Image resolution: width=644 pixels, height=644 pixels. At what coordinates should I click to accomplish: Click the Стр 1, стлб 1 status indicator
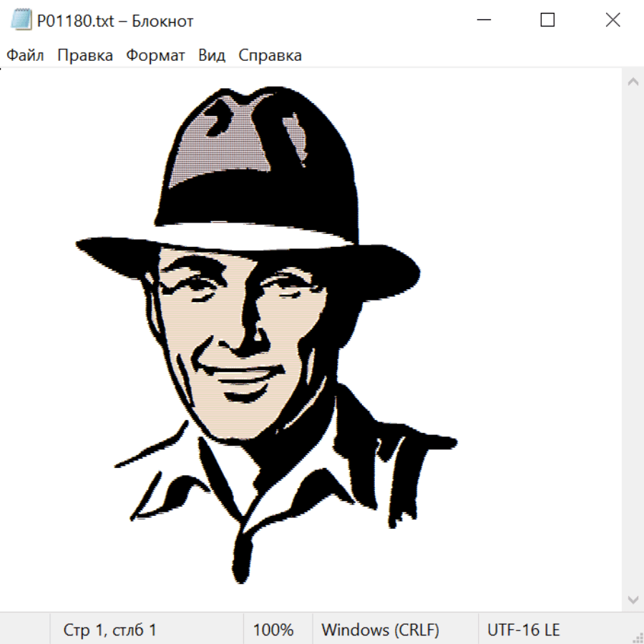tap(109, 630)
